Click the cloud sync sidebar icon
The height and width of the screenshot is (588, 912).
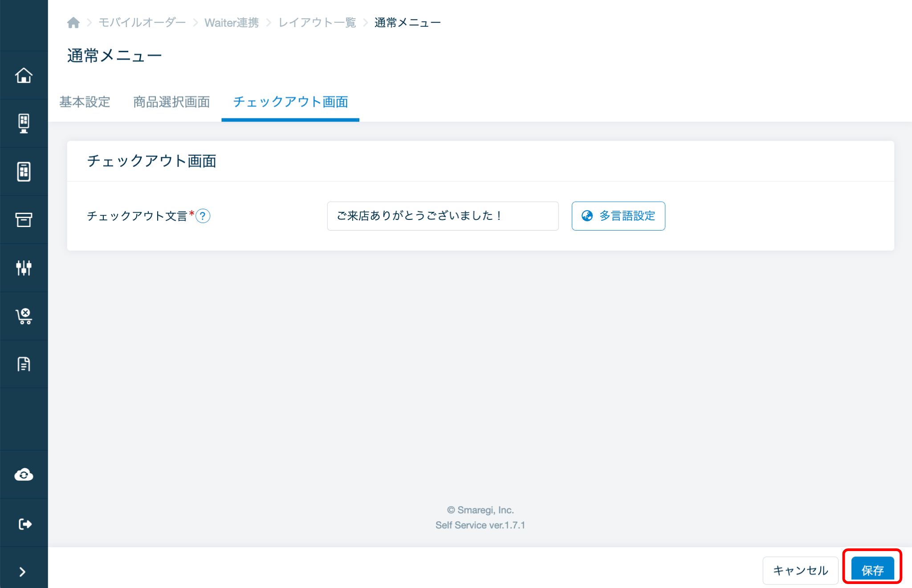[24, 474]
